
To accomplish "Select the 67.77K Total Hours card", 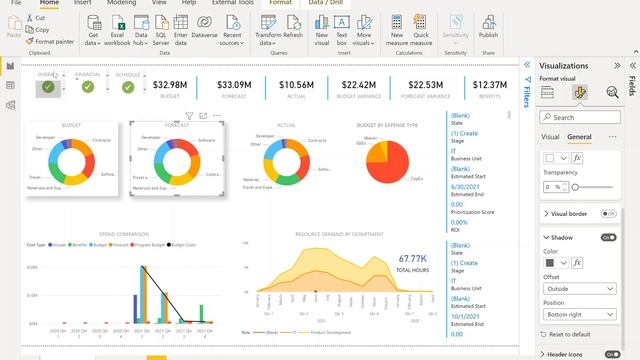I will [413, 263].
